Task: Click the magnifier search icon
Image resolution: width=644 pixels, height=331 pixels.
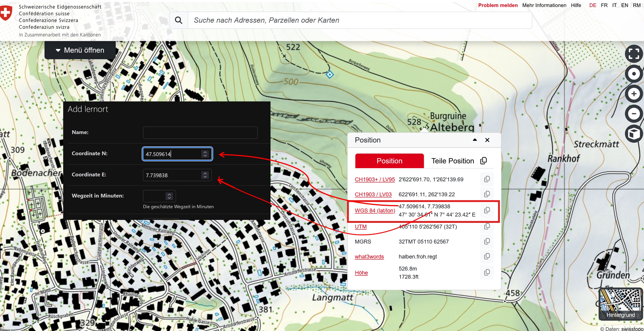Action: [179, 20]
